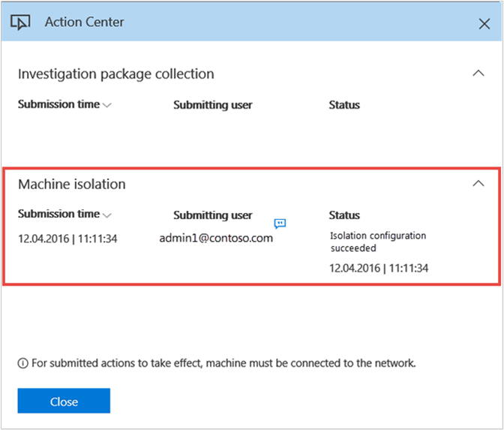Close the dialog with the X button
This screenshot has height=430, width=504.
(484, 23)
